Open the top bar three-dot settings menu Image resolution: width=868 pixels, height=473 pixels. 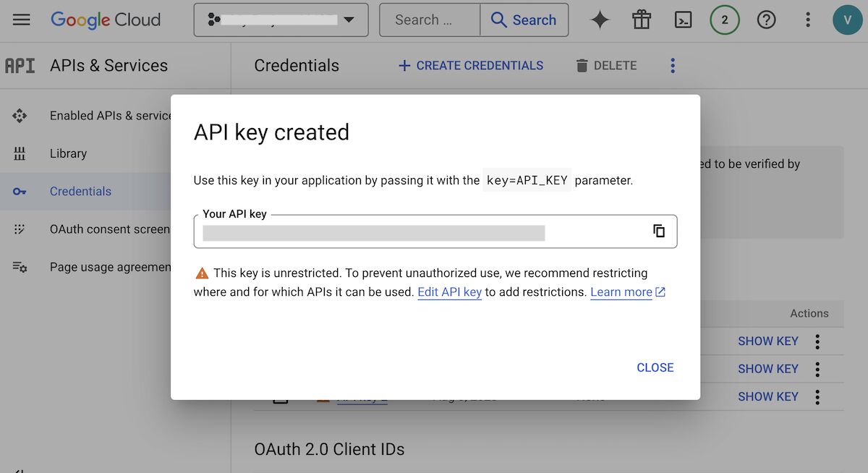click(808, 20)
